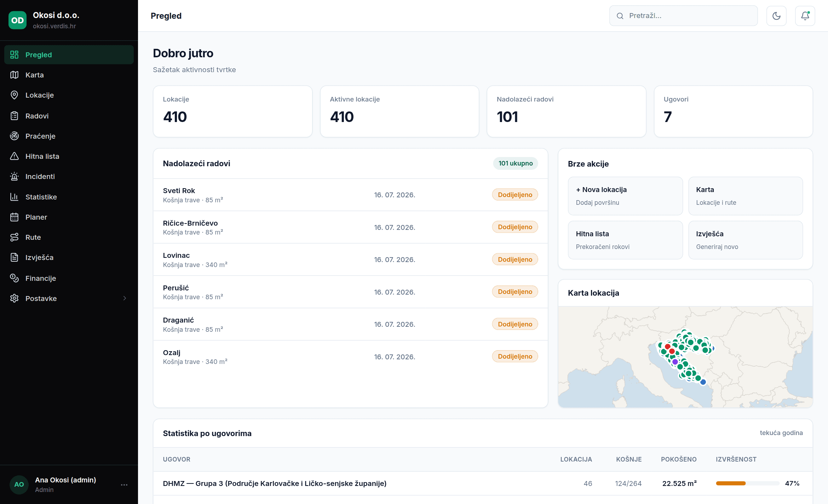828x504 pixels.
Task: Open Financije from the sidebar
Action: 69,278
